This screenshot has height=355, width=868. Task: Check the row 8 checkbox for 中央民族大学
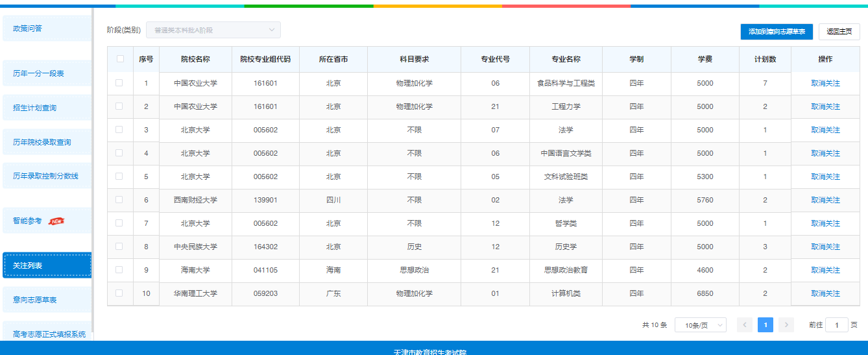(x=119, y=247)
